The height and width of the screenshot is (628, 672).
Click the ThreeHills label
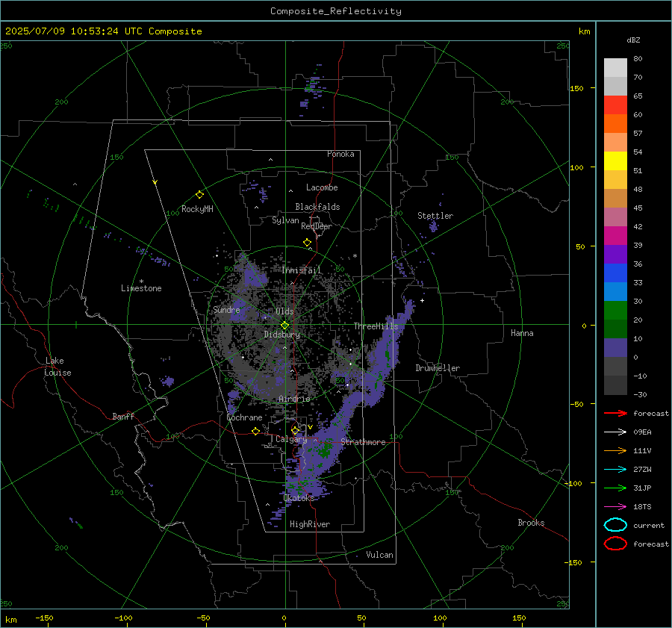(376, 326)
